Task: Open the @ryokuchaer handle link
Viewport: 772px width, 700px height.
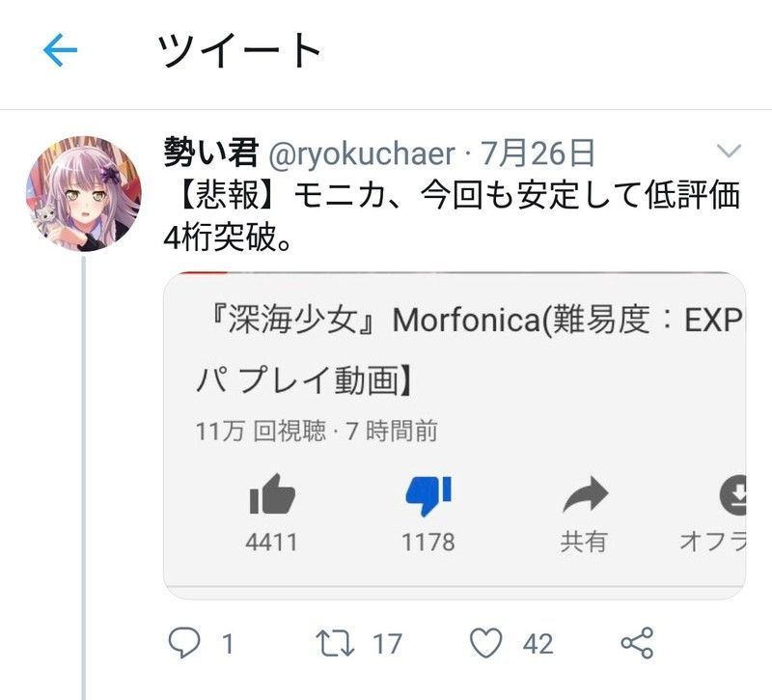Action: click(x=362, y=154)
